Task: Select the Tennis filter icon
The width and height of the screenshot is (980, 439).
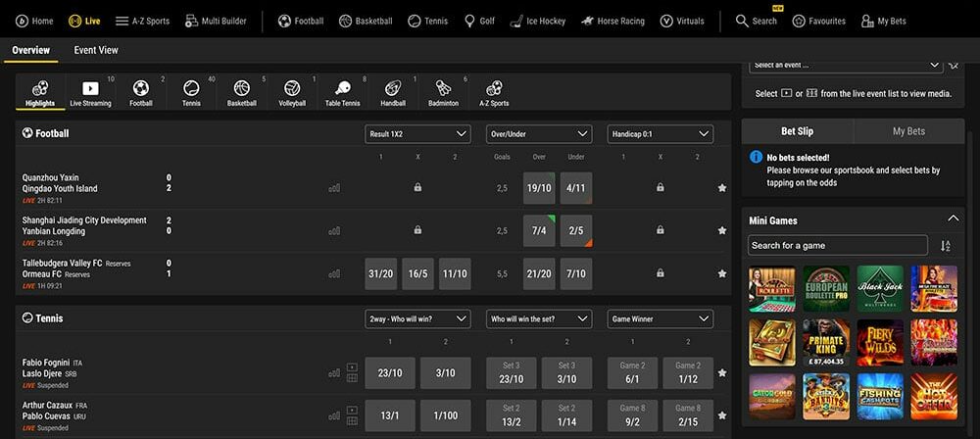Action: click(x=191, y=92)
